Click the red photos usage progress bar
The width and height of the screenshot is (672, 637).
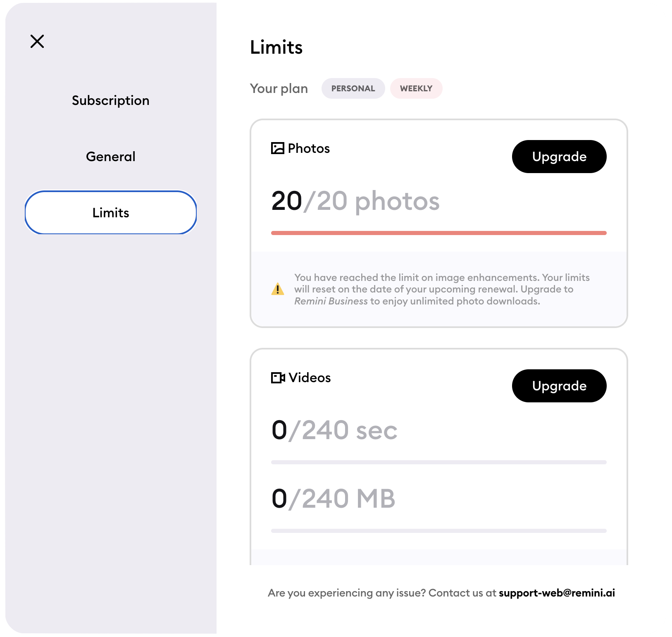(439, 233)
